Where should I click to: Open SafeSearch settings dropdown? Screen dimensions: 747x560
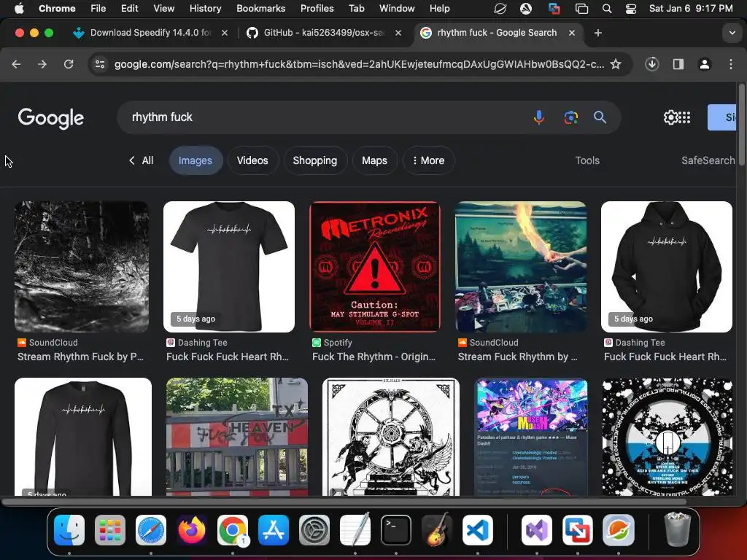click(x=708, y=160)
